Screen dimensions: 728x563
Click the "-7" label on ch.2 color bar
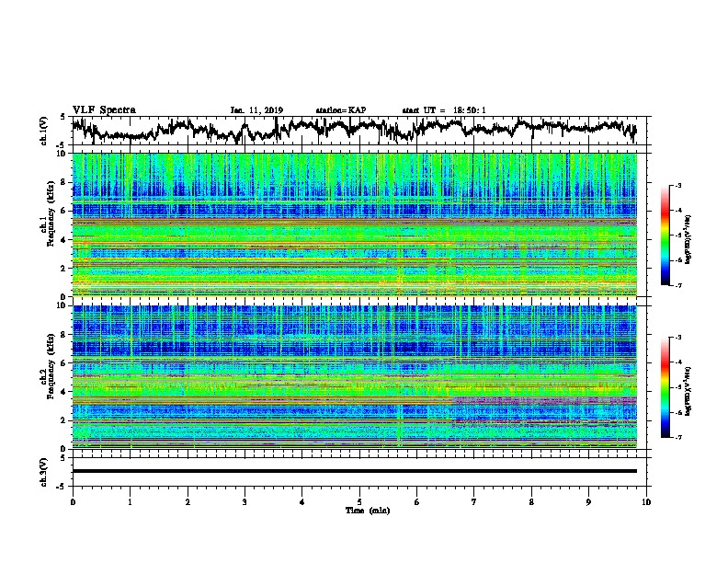(x=677, y=437)
